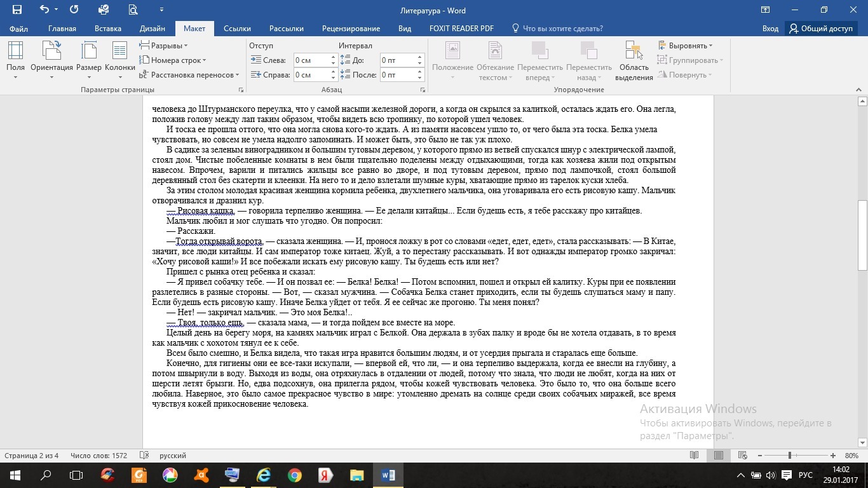
Task: Open the Вставка ribbon tab
Action: [108, 29]
